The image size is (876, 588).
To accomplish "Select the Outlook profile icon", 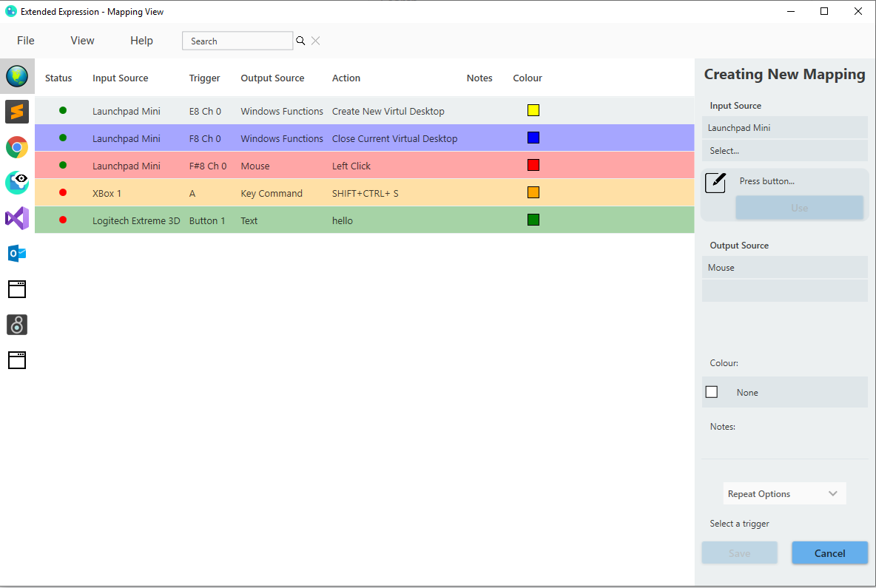I will coord(17,254).
